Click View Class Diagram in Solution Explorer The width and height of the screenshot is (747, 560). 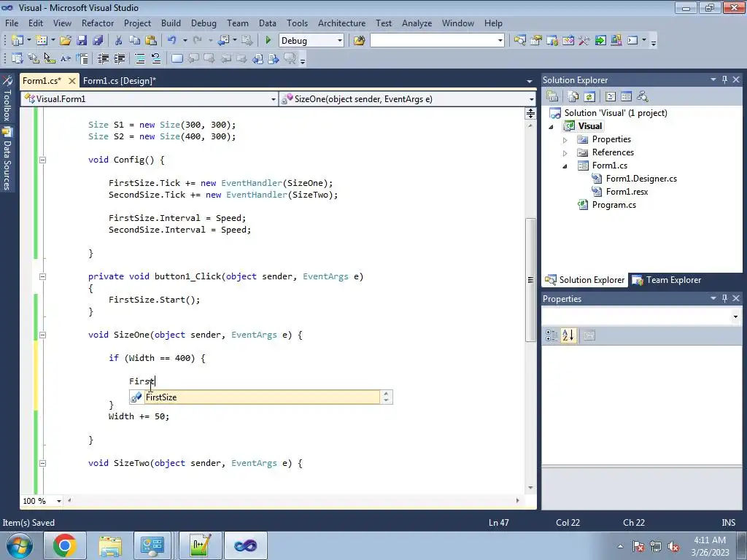coord(642,97)
